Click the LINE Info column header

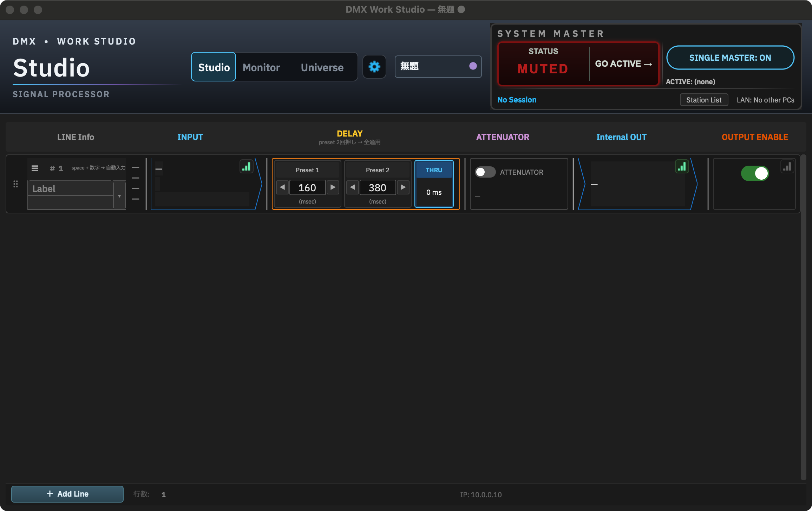click(x=76, y=137)
